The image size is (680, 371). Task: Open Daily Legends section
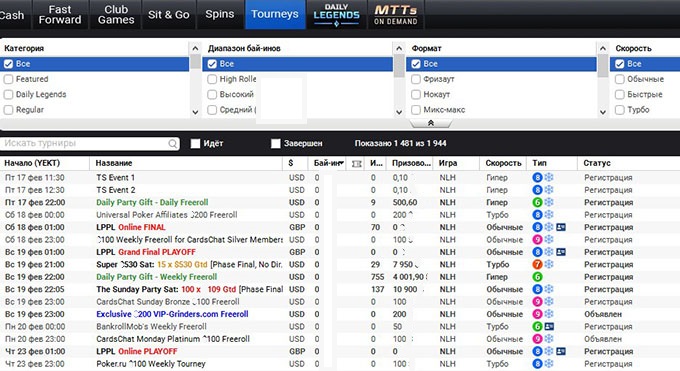coord(337,15)
